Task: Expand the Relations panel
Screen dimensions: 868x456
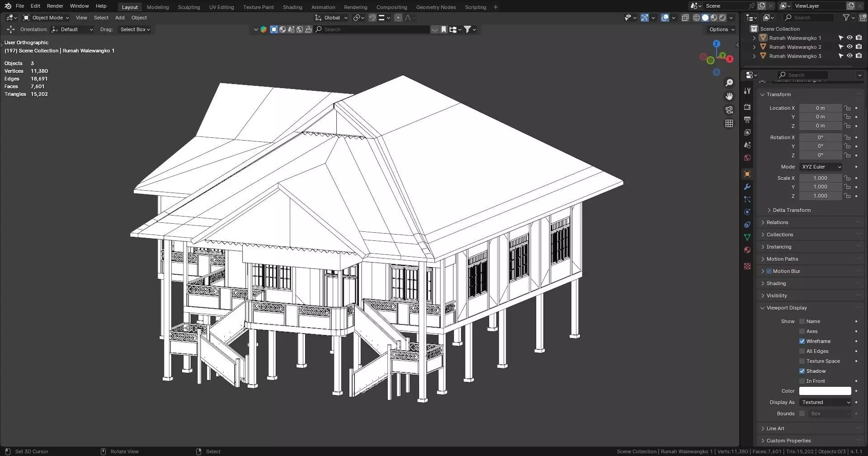Action: 777,222
